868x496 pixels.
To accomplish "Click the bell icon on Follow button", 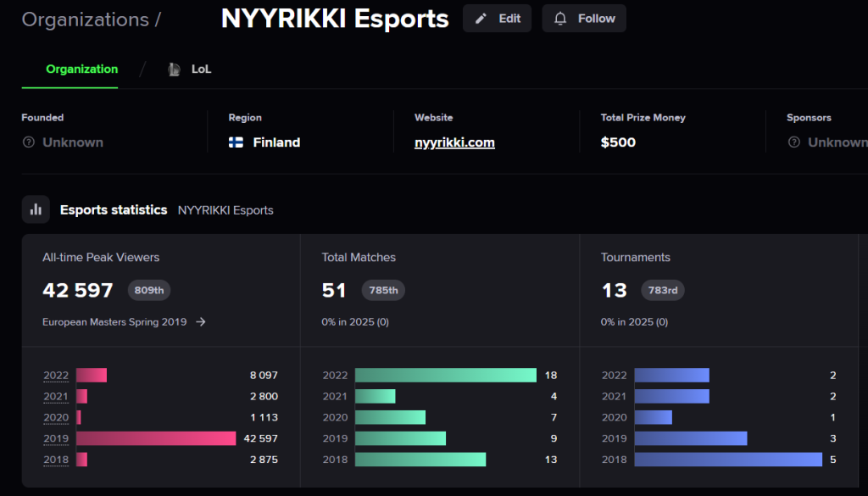I will click(x=560, y=19).
